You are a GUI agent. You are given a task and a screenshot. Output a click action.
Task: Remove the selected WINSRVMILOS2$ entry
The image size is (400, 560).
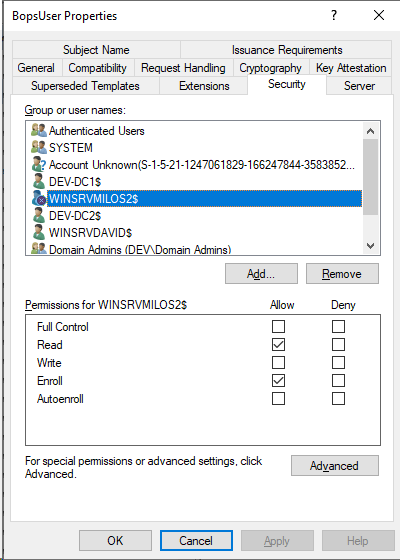pos(342,274)
